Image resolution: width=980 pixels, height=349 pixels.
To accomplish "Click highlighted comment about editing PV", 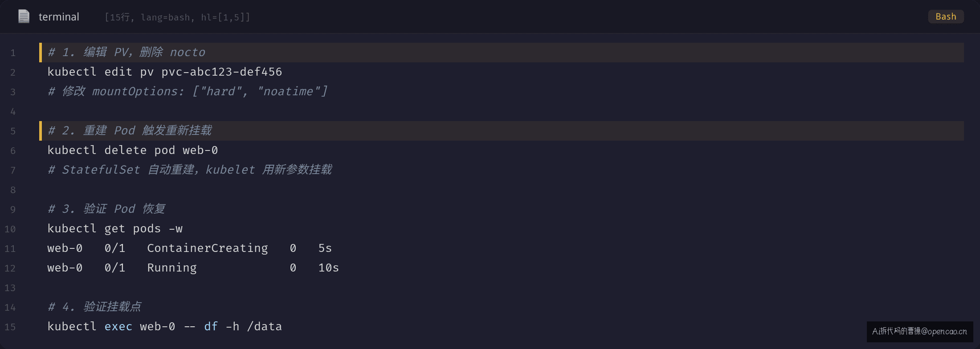I will 127,53.
